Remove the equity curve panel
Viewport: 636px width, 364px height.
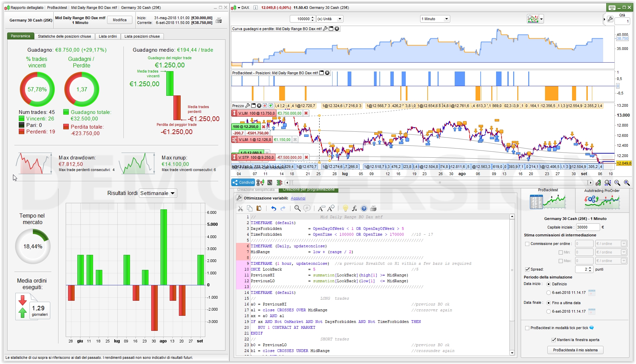337,29
